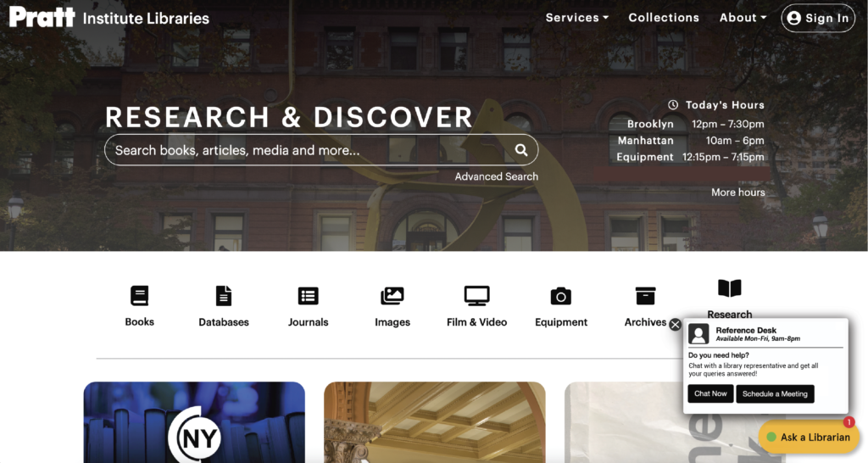The height and width of the screenshot is (463, 868).
Task: Click the green online status dot
Action: 771,437
